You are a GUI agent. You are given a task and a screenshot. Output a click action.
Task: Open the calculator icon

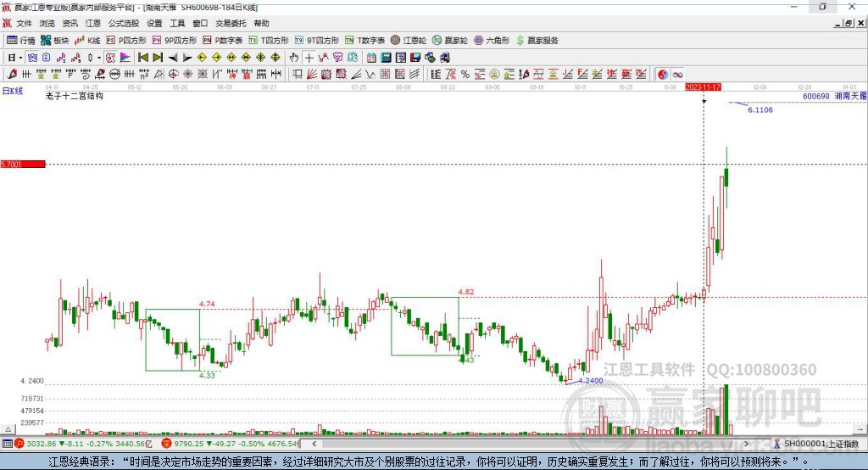tap(386, 58)
